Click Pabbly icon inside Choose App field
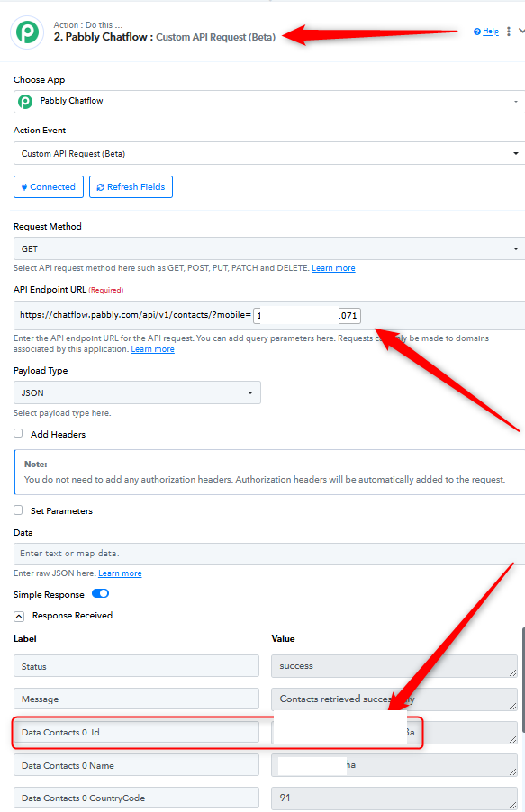Screen dimensions: 525x812 click(25, 101)
